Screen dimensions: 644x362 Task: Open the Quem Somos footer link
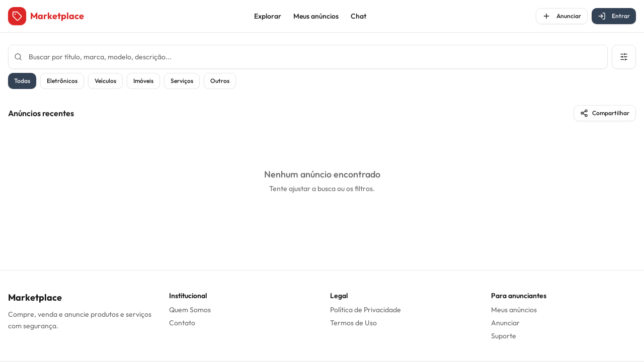tap(190, 310)
